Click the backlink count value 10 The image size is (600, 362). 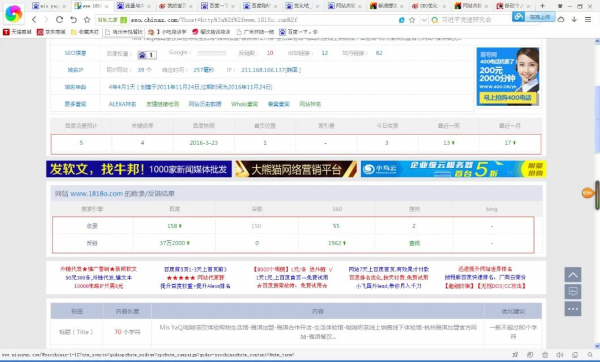pyautogui.click(x=270, y=53)
